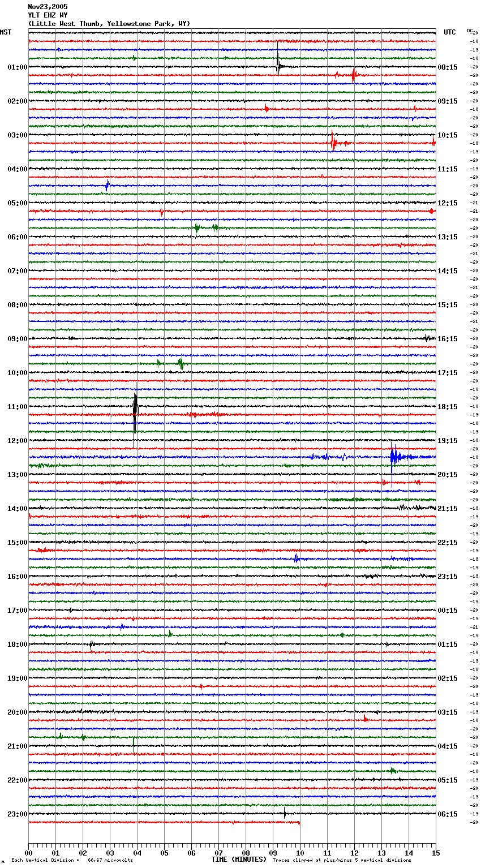This screenshot has height=868, width=481.
Task: Select the 19:00 MST row label
Action: pyautogui.click(x=18, y=678)
